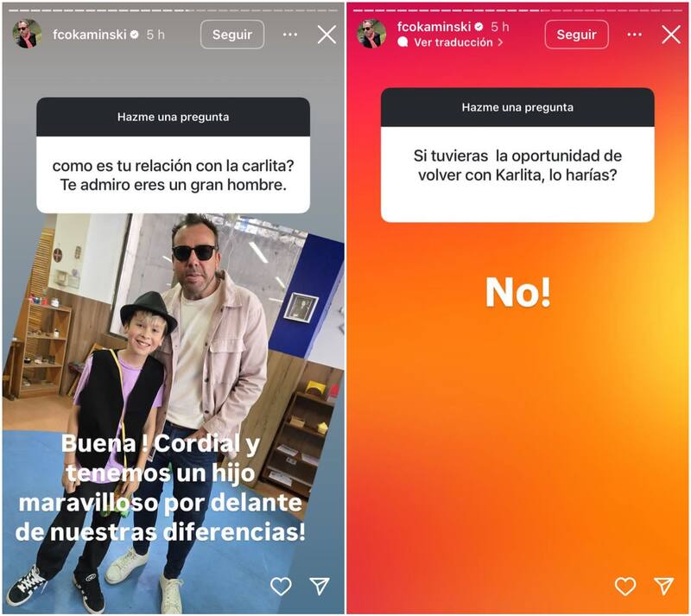Share the left story via paper plane
The image size is (691, 616).
click(x=320, y=586)
